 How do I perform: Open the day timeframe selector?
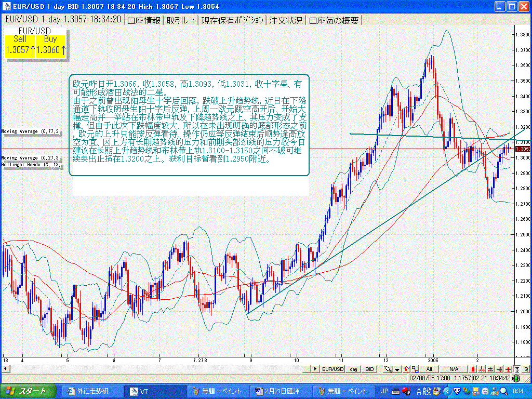point(353,368)
